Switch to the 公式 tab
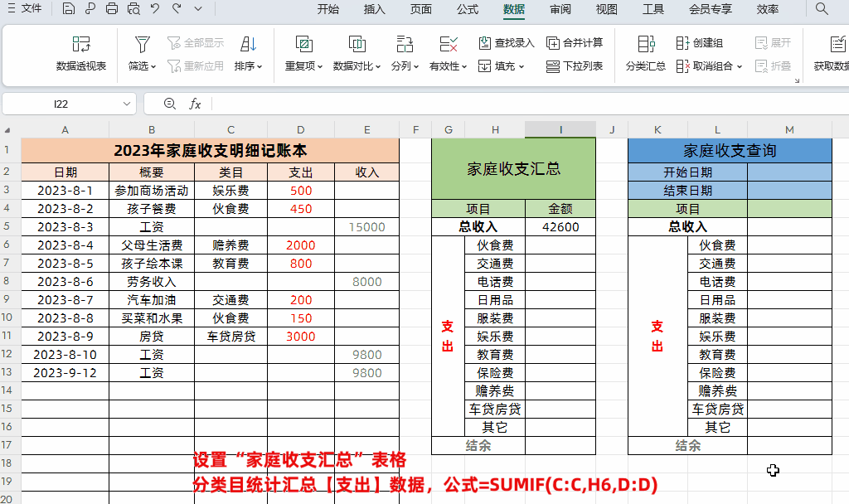849x504 pixels. [x=468, y=9]
